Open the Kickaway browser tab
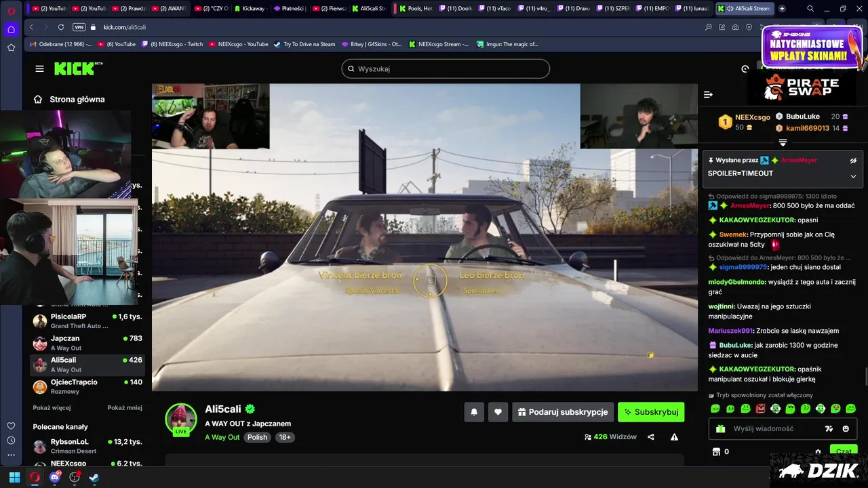 click(252, 9)
